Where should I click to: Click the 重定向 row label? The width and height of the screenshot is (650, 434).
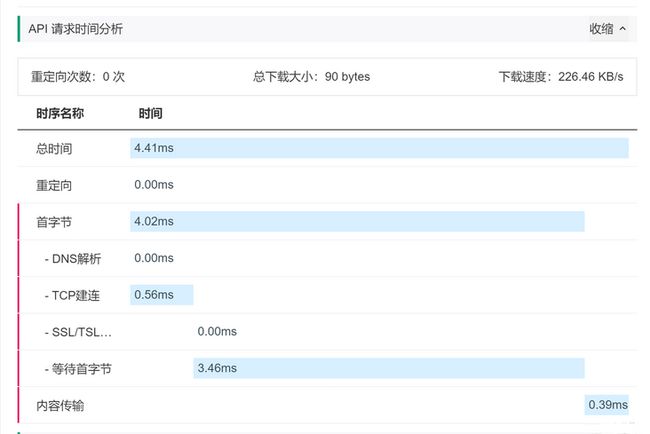(x=54, y=185)
